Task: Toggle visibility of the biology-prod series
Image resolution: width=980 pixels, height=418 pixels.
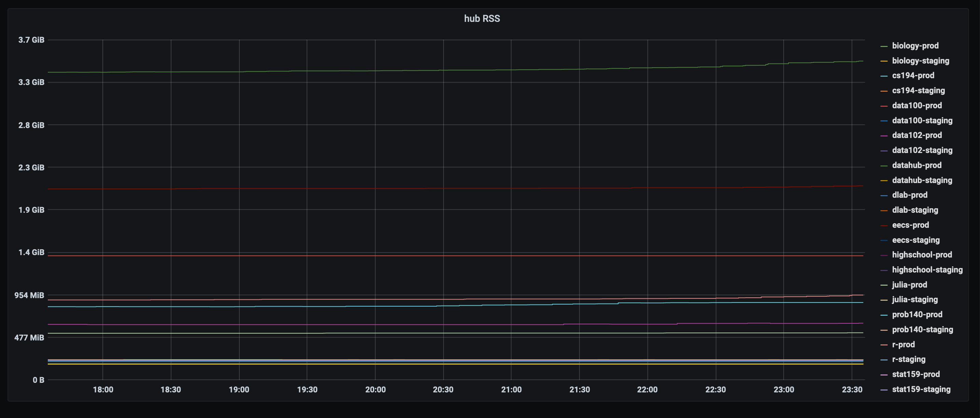Action: [x=915, y=46]
